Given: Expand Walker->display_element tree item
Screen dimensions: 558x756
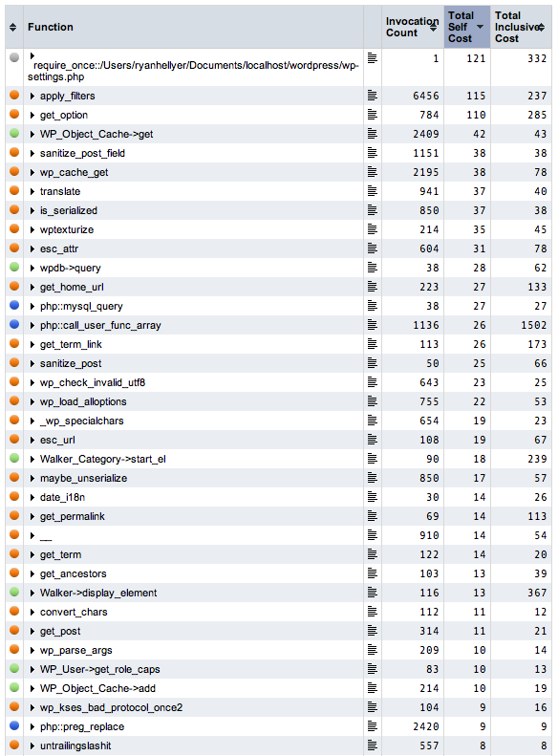Looking at the screenshot, I should [32, 593].
